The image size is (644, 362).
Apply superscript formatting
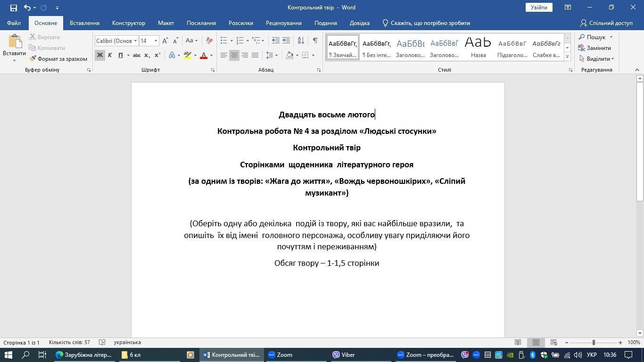coord(157,55)
